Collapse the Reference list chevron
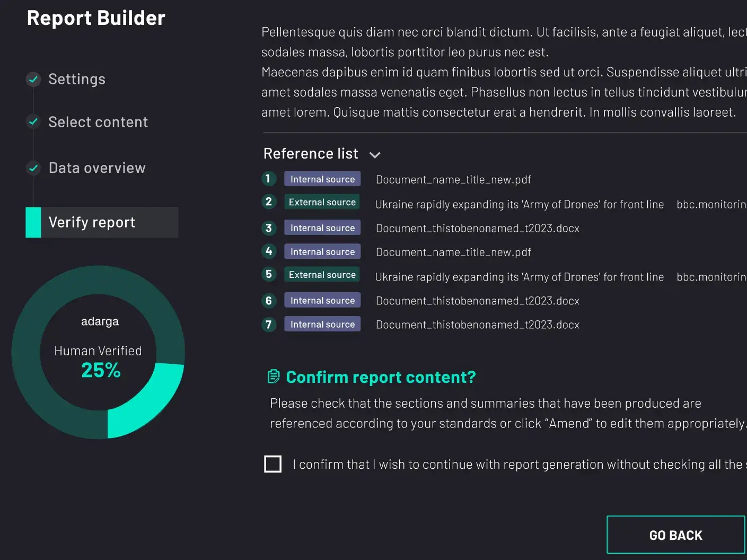 click(x=375, y=155)
